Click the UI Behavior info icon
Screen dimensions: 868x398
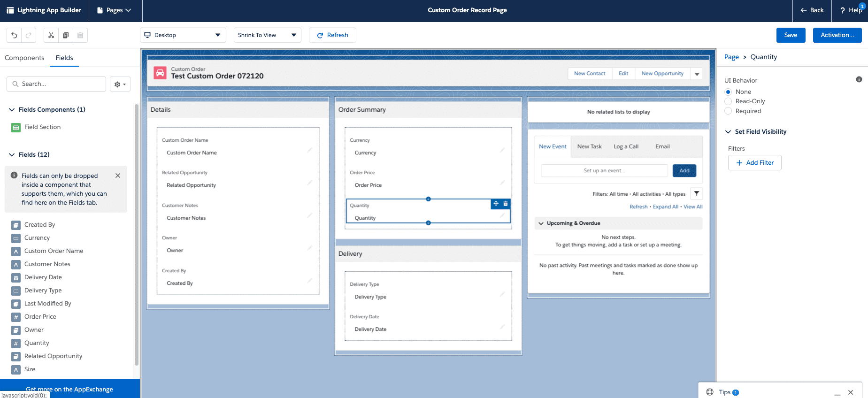pos(859,79)
